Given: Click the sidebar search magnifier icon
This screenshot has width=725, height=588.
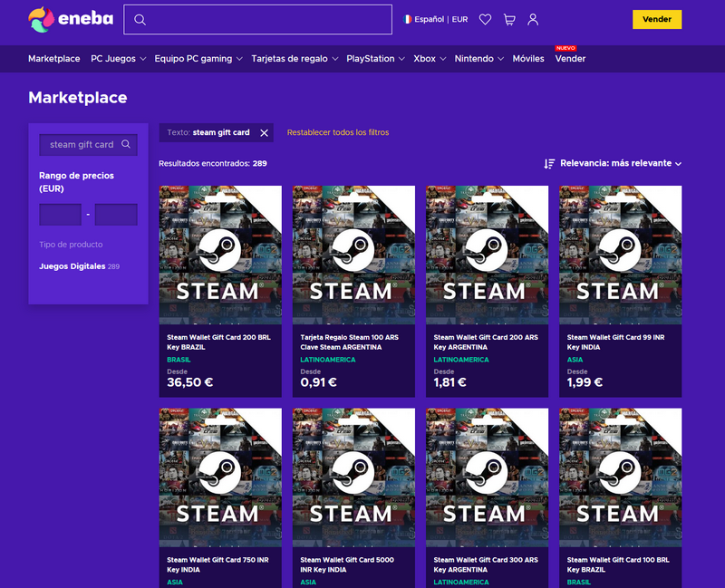Looking at the screenshot, I should pyautogui.click(x=126, y=144).
